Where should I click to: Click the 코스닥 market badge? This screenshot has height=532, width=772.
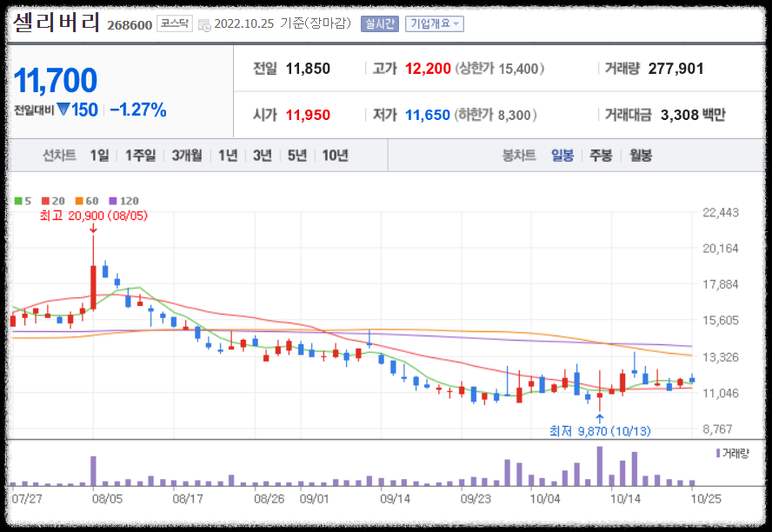tap(174, 23)
